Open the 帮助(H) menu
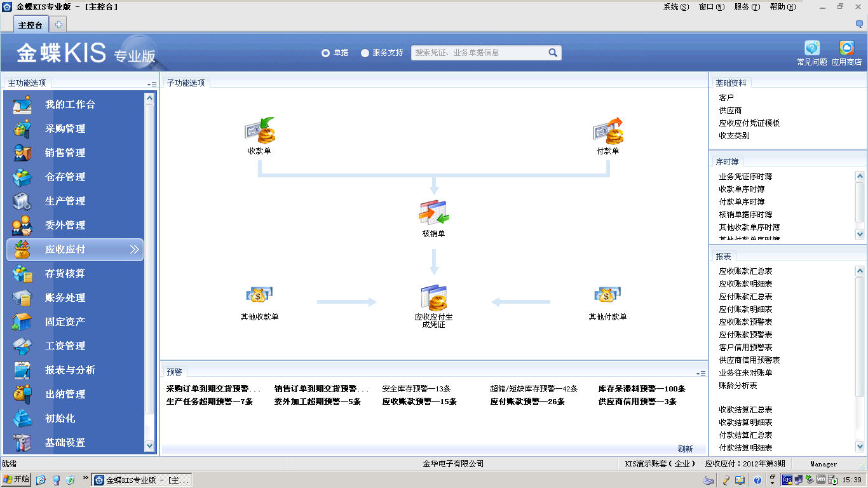Viewport: 868px width, 488px height. (782, 7)
